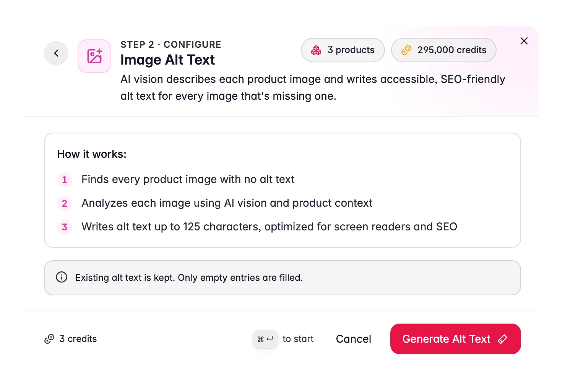Click the keyboard shortcut hint key
This screenshot has height=392, width=565.
[x=265, y=339]
